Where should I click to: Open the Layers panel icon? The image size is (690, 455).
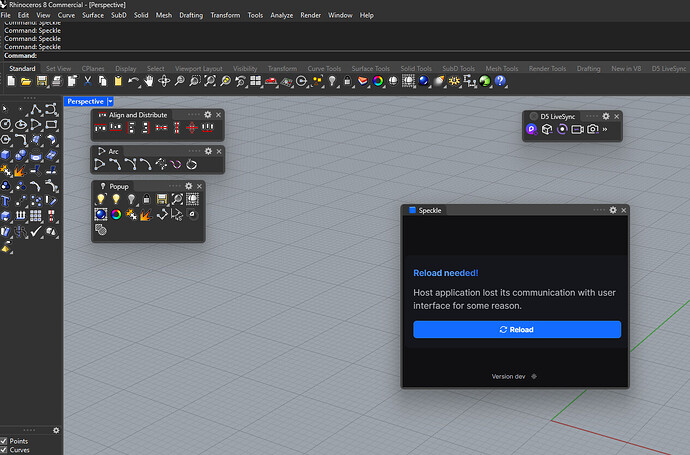coord(363,81)
